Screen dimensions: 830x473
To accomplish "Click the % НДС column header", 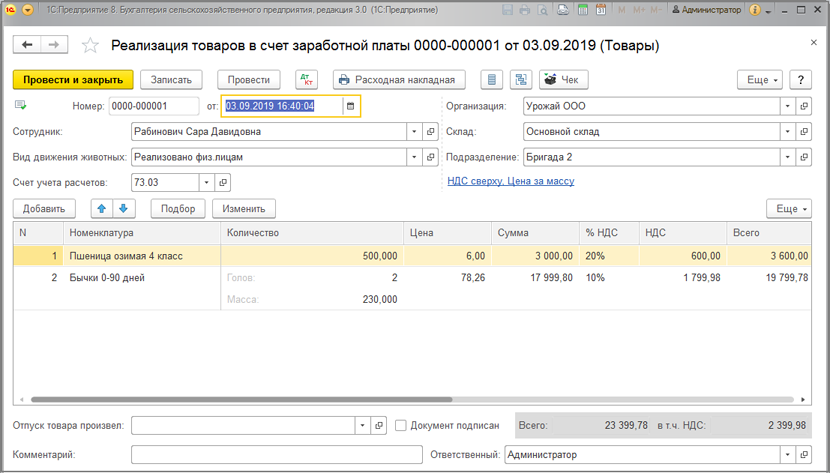I will tap(609, 233).
